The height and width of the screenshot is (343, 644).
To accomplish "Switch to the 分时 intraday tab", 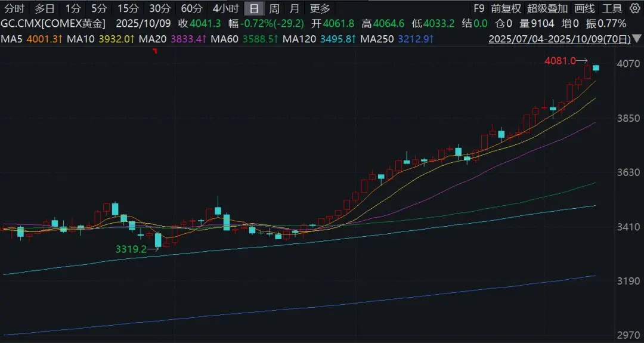I will (x=14, y=8).
